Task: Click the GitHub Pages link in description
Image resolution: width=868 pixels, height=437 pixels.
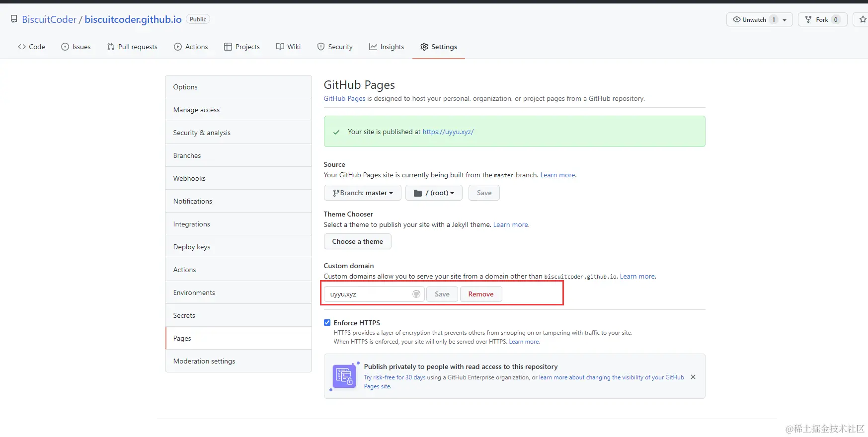Action: [x=344, y=98]
